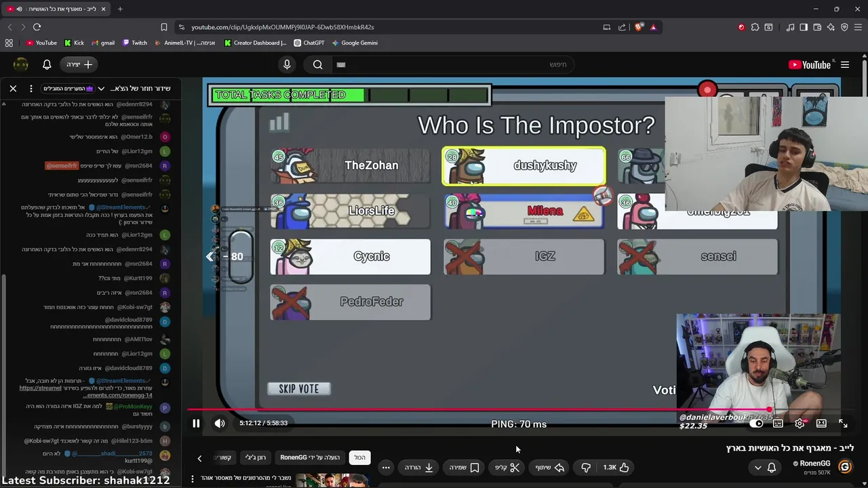
Task: Select the רונן ג'יג'י chip
Action: click(256, 457)
